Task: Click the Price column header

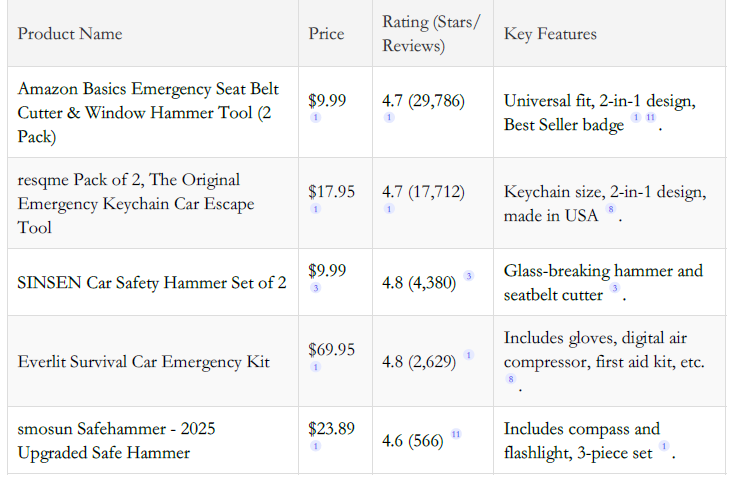Action: coord(326,34)
